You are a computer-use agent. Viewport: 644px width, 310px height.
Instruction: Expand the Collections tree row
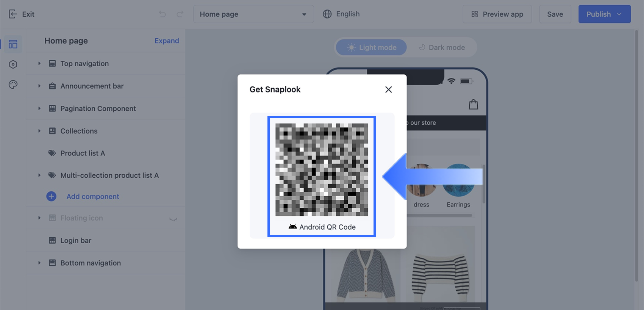pyautogui.click(x=39, y=131)
